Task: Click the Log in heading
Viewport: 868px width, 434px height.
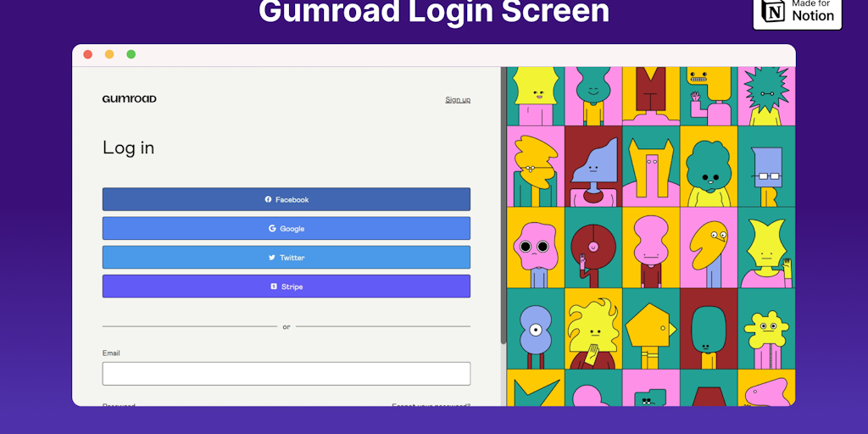Action: click(x=129, y=147)
